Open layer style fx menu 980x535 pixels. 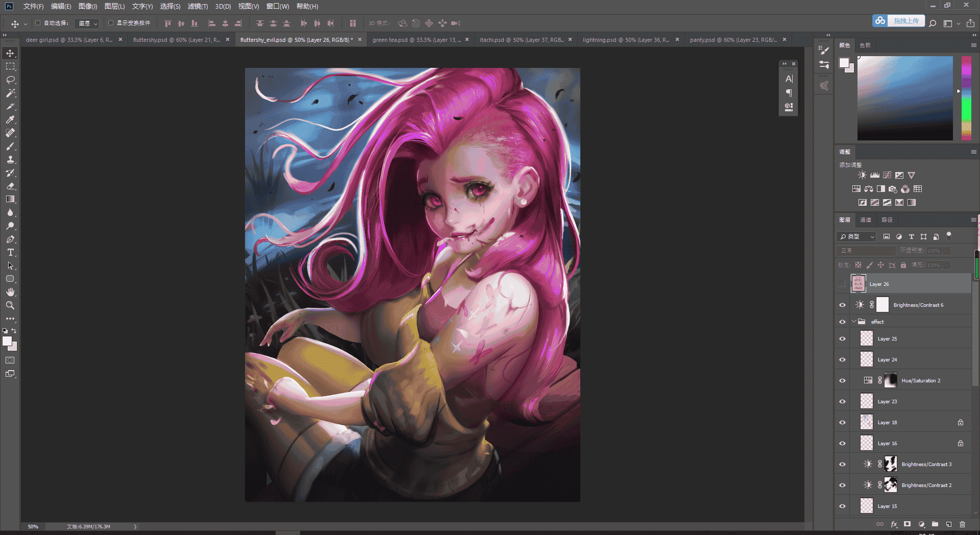(x=894, y=524)
